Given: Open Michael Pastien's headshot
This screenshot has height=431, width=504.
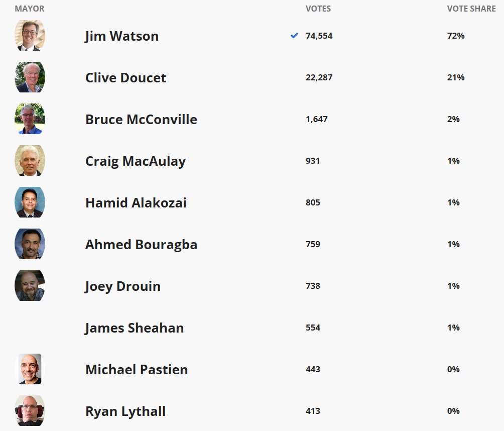Looking at the screenshot, I should 30,369.
